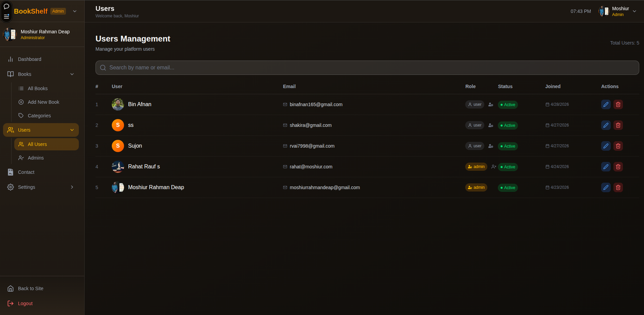Image resolution: width=644 pixels, height=315 pixels.
Task: Click the demote icon next to Rahat's admin badge
Action: pyautogui.click(x=493, y=166)
